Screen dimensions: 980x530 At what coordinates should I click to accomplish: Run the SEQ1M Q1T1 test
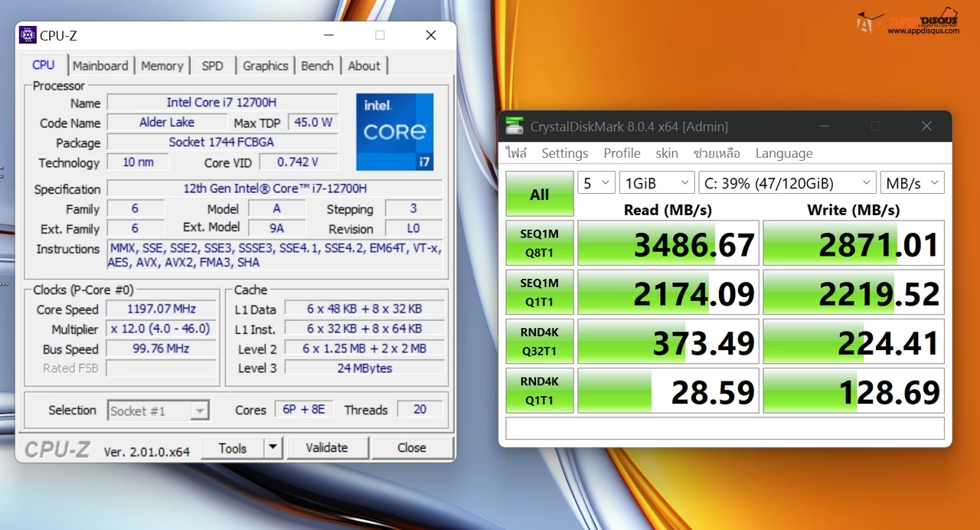point(540,292)
